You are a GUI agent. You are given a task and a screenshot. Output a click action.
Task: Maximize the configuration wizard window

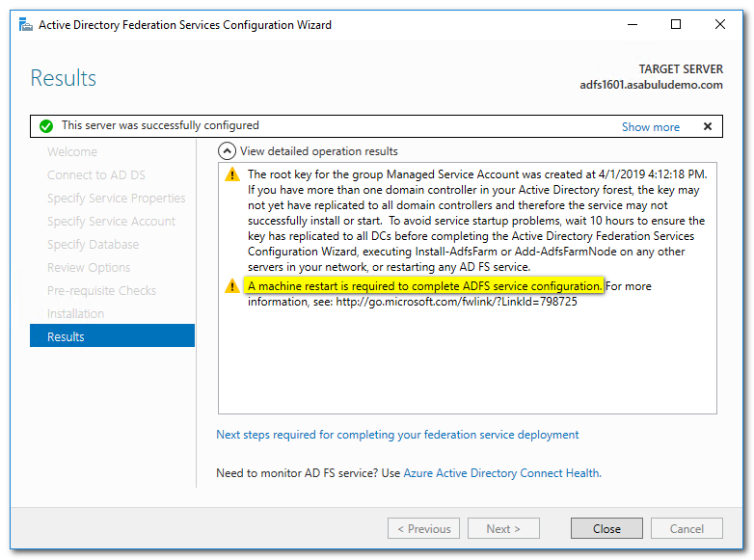pos(676,24)
